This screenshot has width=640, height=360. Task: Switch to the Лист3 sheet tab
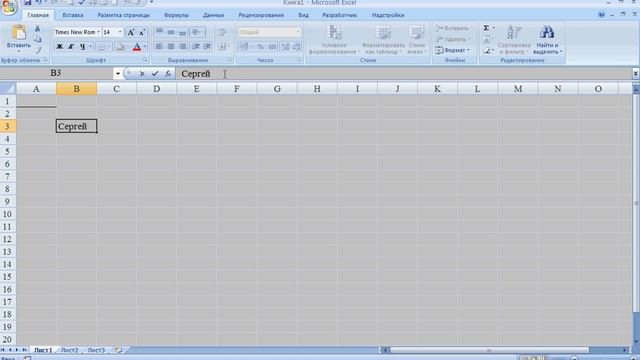96,350
